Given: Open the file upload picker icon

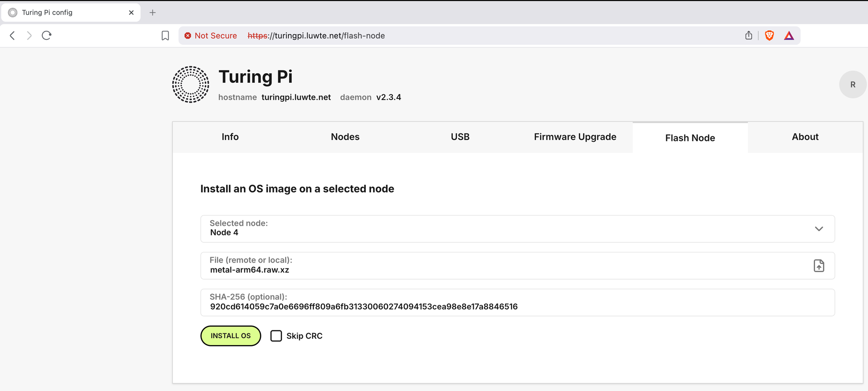Looking at the screenshot, I should (819, 266).
